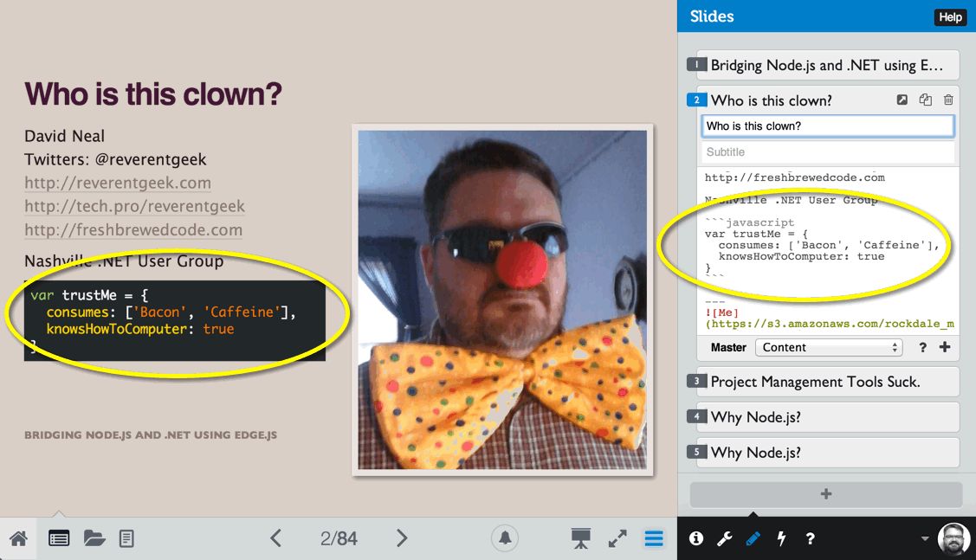Enter fullscreen with the expand arrows icon
The height and width of the screenshot is (560, 976).
tap(617, 538)
